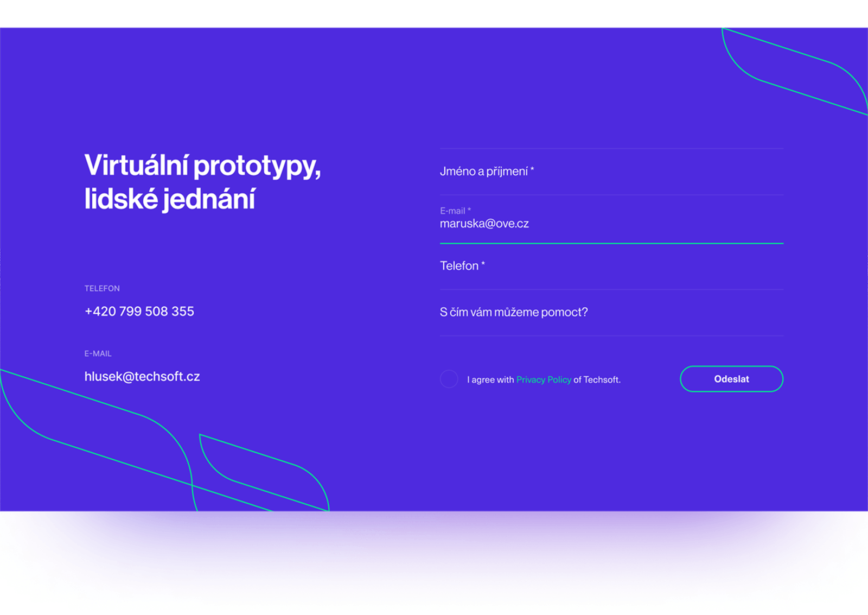This screenshot has height=615, width=868.
Task: Select the Telefon input field
Action: tap(542, 266)
